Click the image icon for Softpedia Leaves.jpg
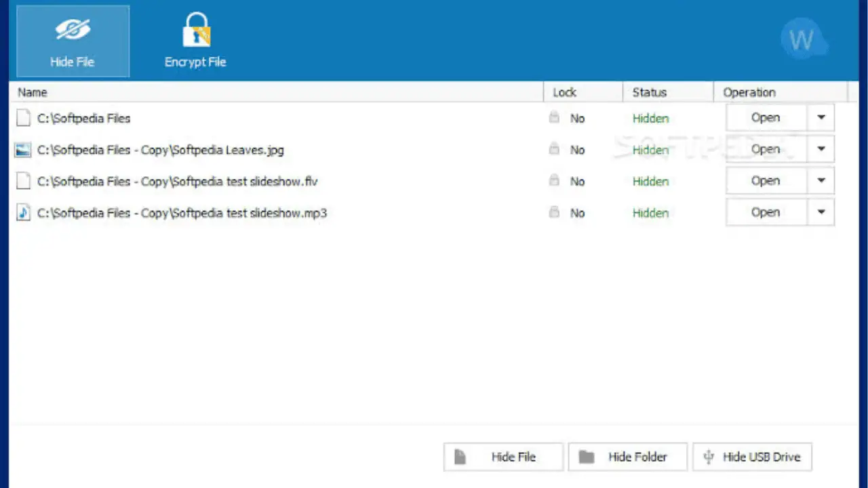 pyautogui.click(x=24, y=150)
